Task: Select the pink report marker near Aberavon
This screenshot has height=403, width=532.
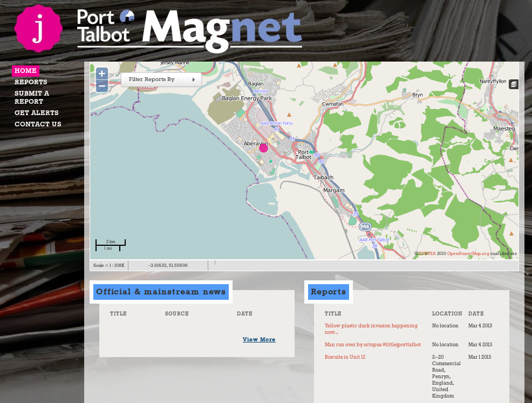Action: pos(264,148)
